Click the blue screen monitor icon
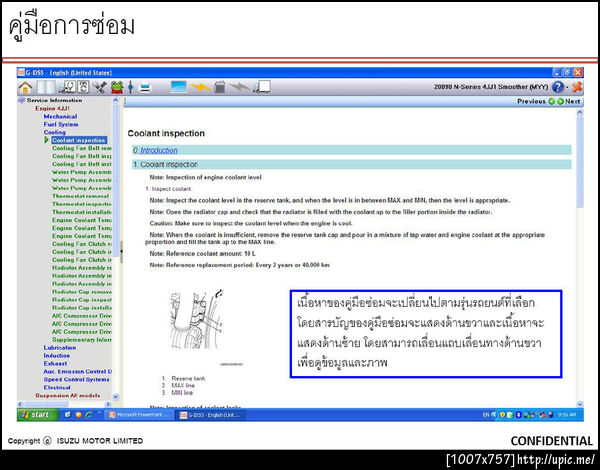 (x=179, y=87)
